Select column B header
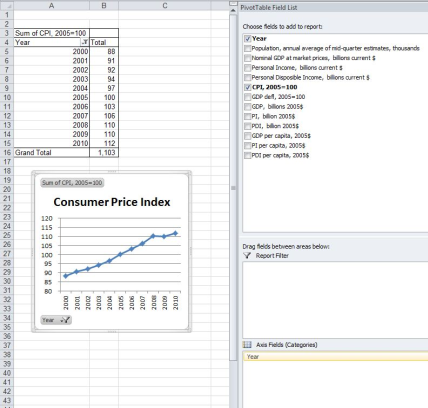 [x=104, y=6]
